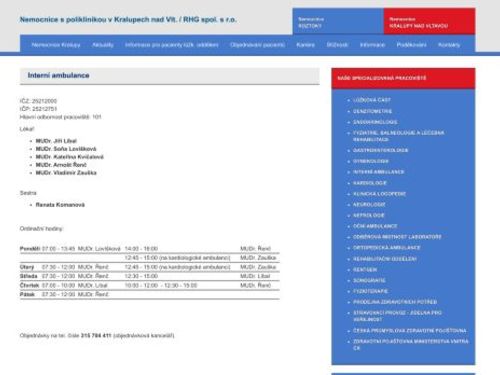Click the Hlavní odbornost pracoviště line
The height and width of the screenshot is (375, 500).
click(x=60, y=117)
